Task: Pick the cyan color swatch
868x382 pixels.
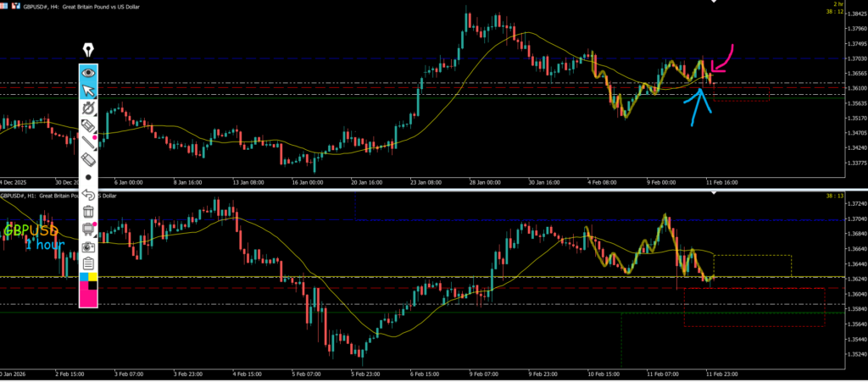Action: click(84, 277)
